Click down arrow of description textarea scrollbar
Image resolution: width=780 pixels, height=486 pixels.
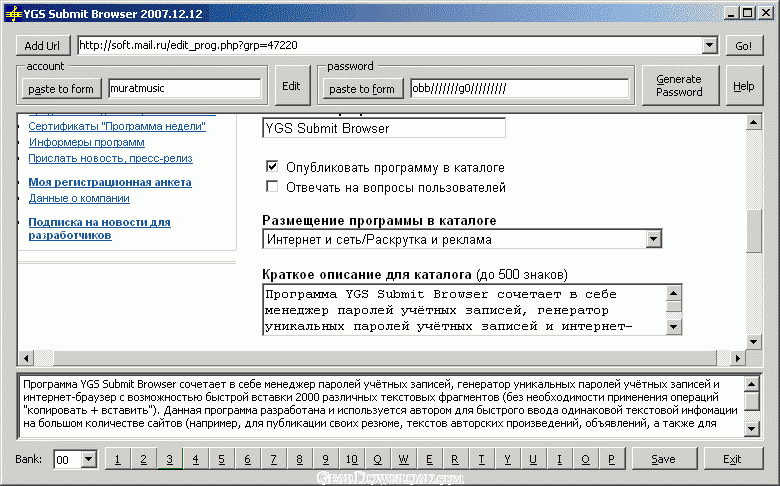673,326
